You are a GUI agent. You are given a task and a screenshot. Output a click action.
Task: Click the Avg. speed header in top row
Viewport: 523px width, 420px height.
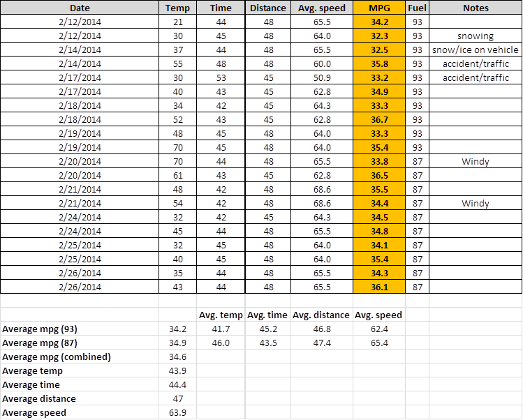click(x=322, y=8)
